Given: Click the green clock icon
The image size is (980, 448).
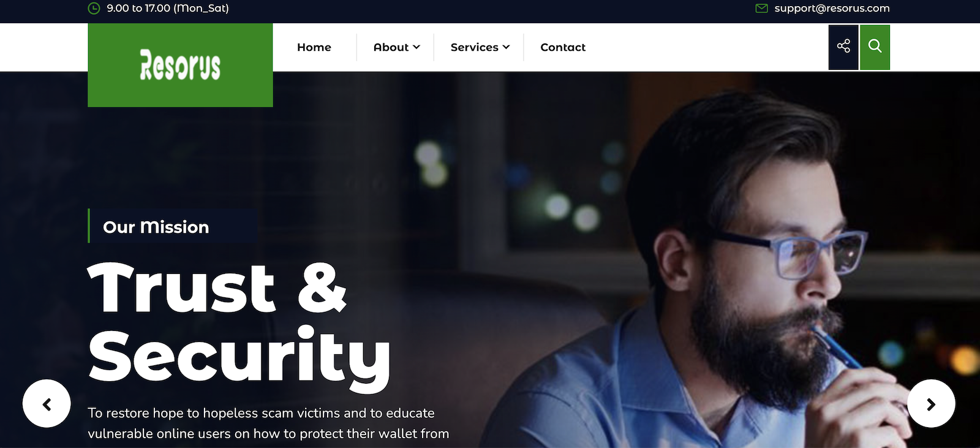Looking at the screenshot, I should pos(94,9).
